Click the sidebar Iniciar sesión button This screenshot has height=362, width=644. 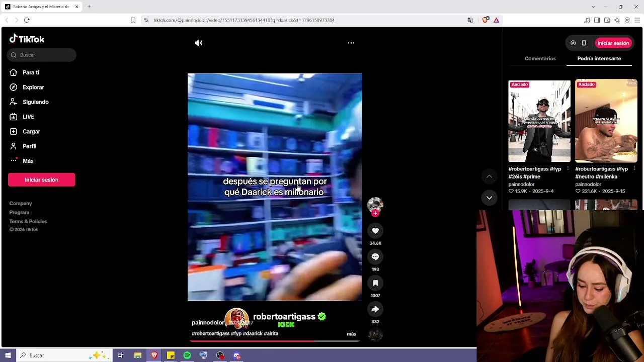42,180
